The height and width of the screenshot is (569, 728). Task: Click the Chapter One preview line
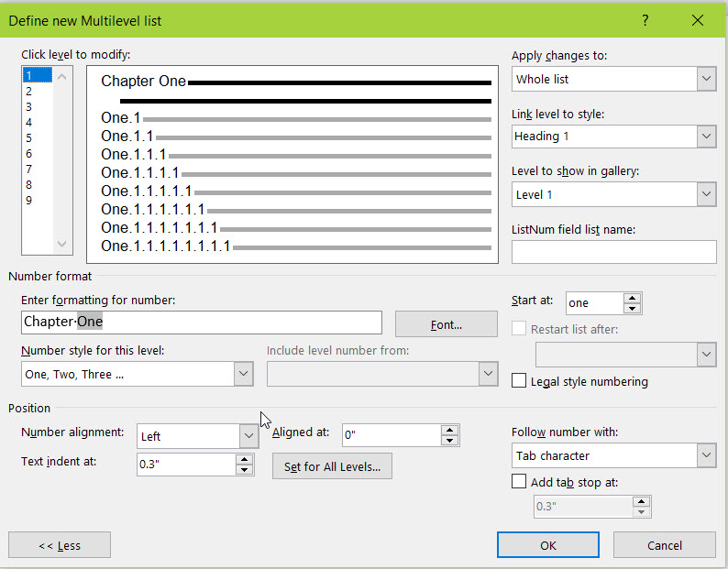(x=296, y=82)
